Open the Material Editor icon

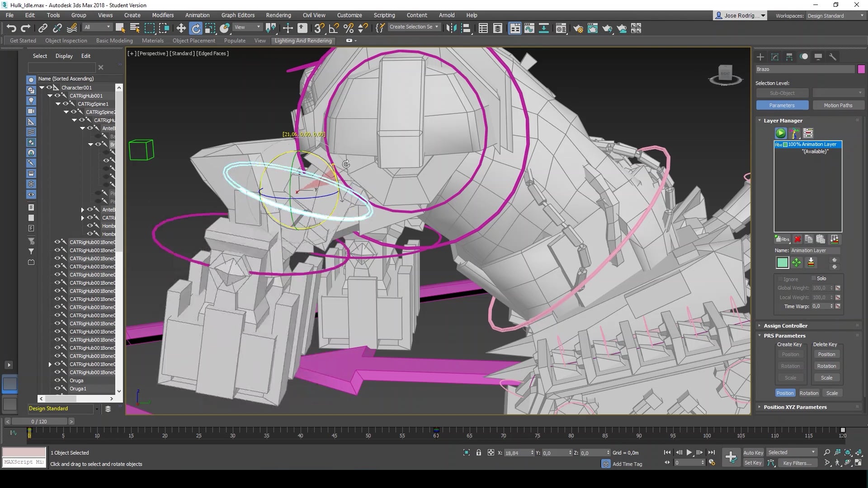[561, 28]
